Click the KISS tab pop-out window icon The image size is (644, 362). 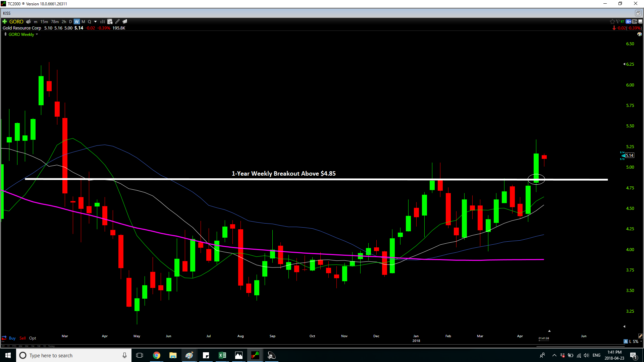click(638, 13)
